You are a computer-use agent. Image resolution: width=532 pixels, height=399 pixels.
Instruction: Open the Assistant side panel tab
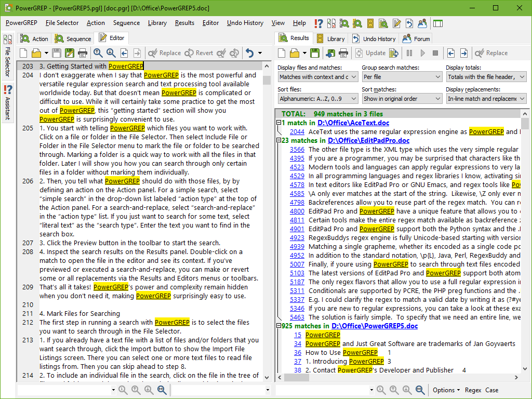coord(8,102)
